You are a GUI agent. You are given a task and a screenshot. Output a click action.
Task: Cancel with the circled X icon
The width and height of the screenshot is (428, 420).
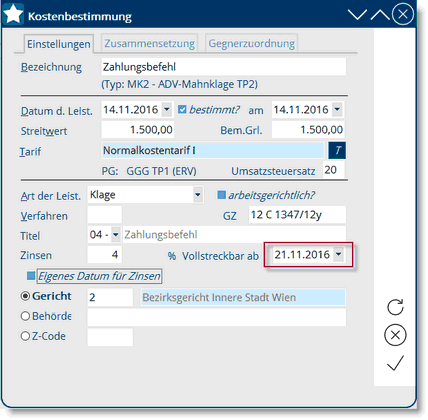point(395,335)
